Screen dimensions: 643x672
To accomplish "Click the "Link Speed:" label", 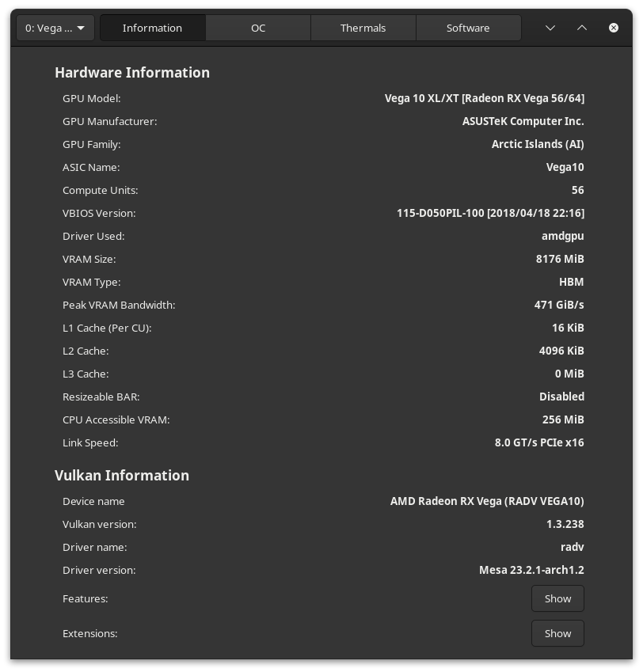I will [x=90, y=442].
